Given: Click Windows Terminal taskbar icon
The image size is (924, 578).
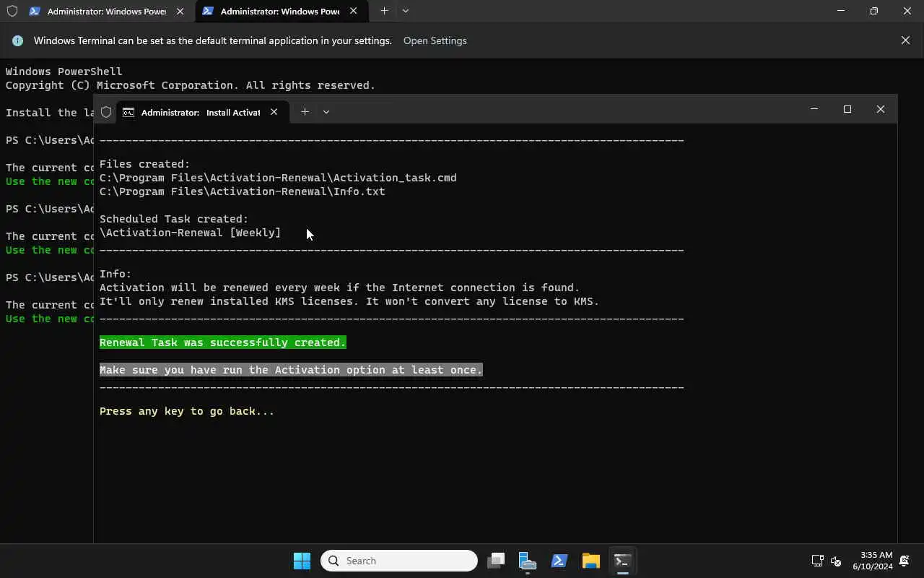Looking at the screenshot, I should pos(623,561).
